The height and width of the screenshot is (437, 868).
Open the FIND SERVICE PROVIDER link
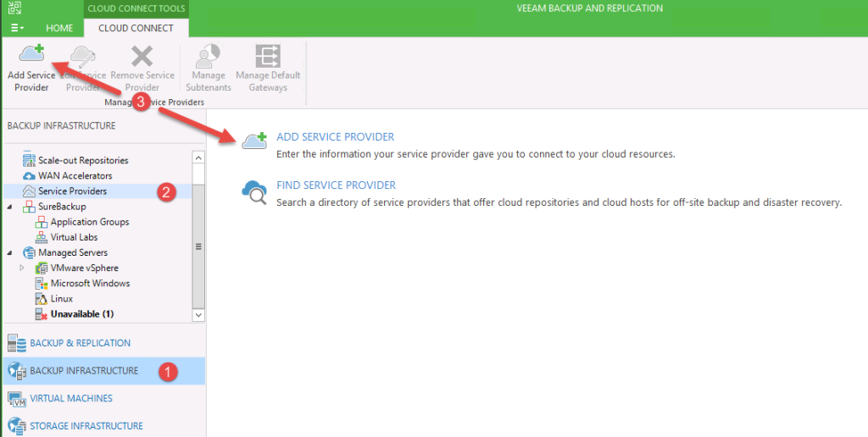(336, 185)
